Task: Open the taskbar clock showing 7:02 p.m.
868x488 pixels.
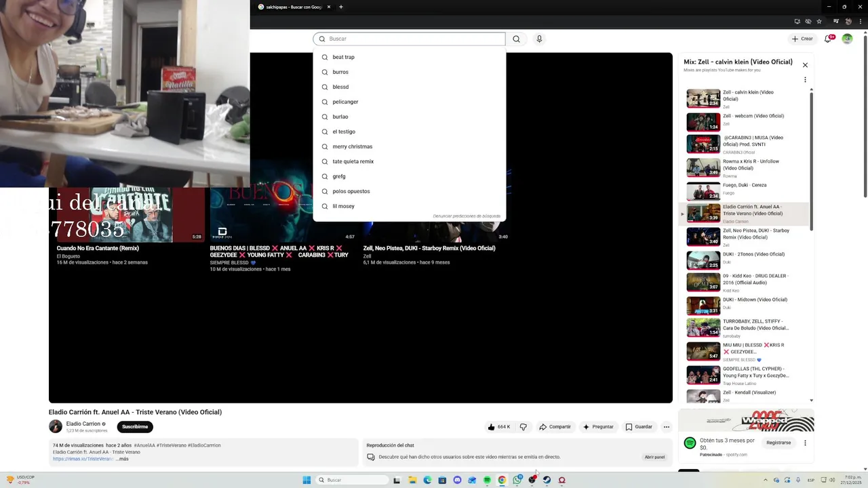Action: pos(850,480)
